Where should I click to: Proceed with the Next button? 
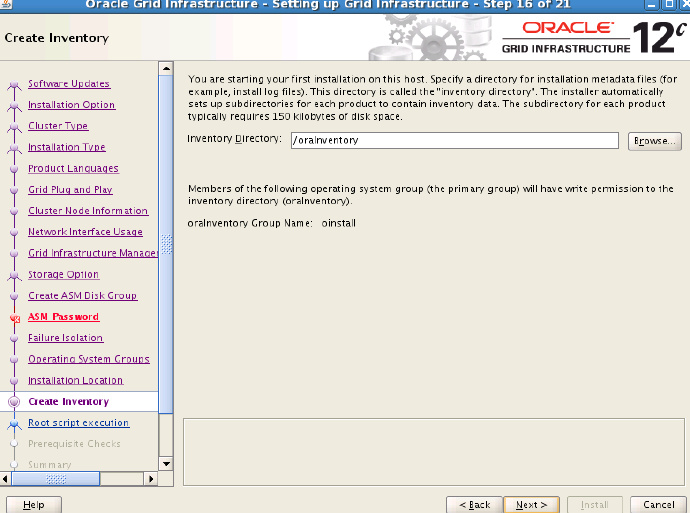point(532,505)
